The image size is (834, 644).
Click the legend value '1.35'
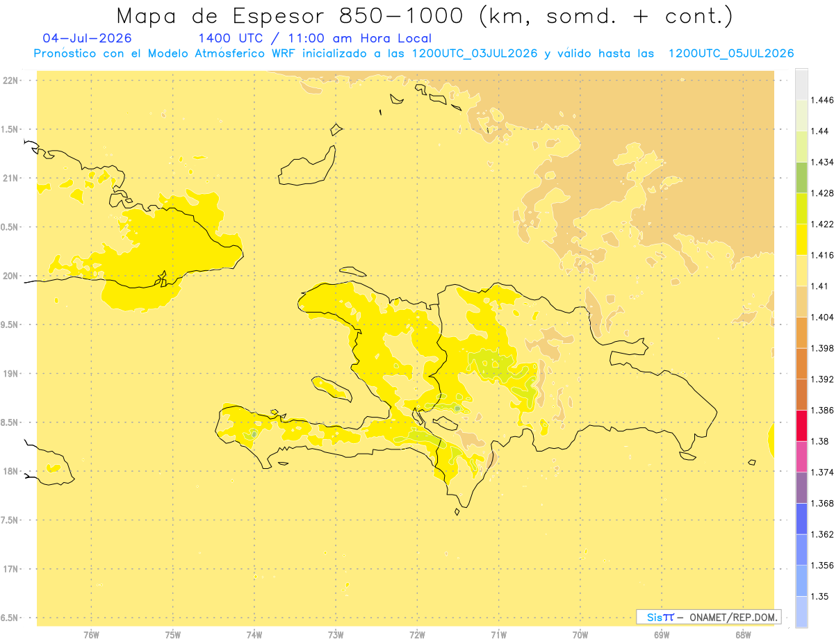click(820, 596)
